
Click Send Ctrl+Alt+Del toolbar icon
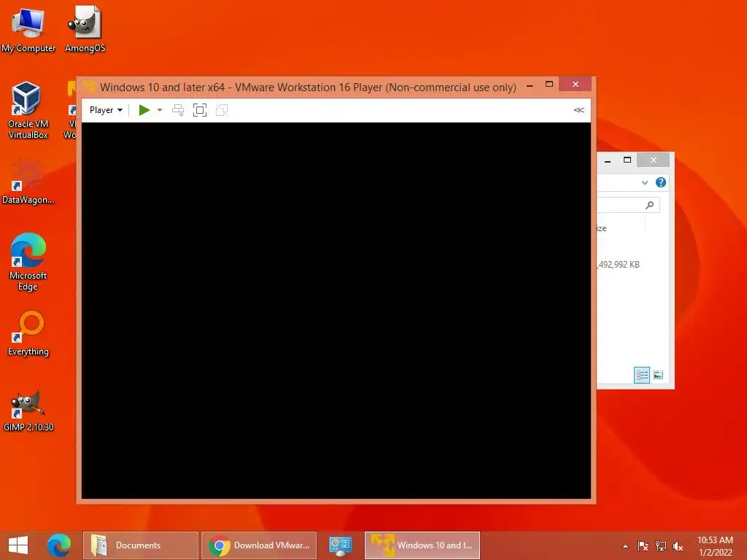click(178, 110)
